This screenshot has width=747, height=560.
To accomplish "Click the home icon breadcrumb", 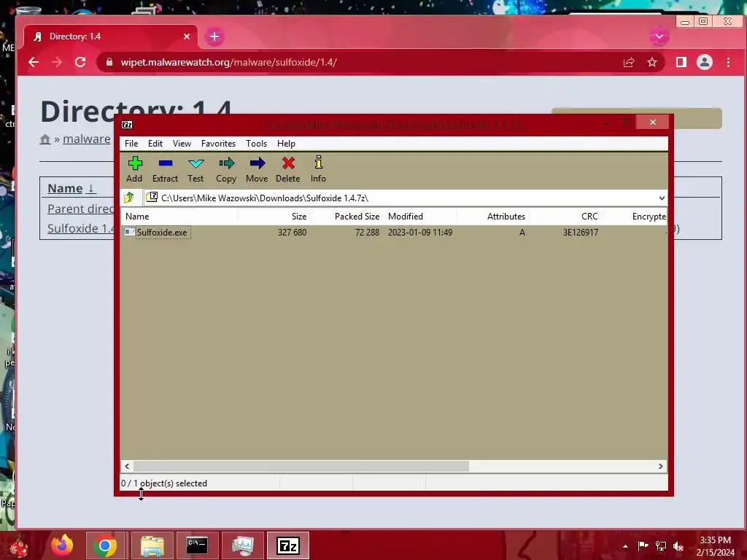I will [44, 139].
